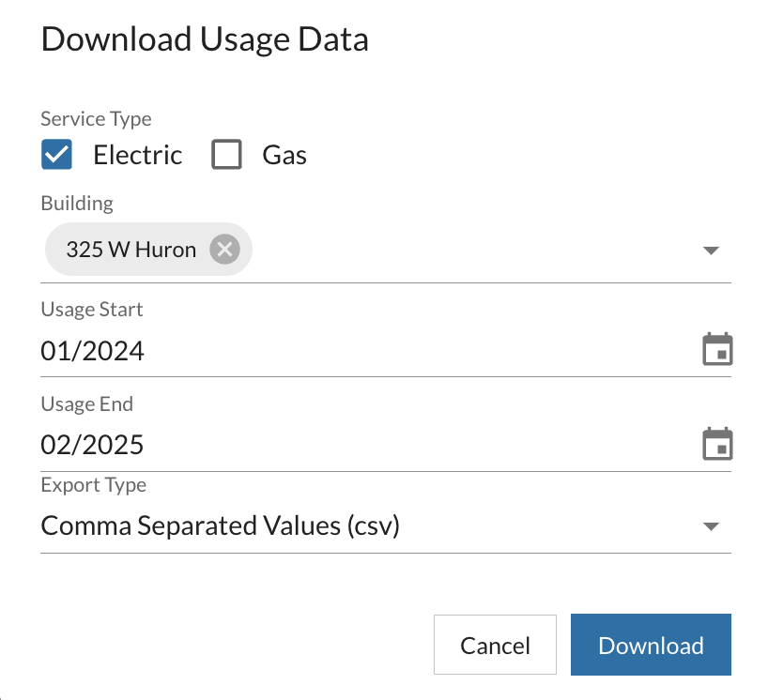Enable the Gas checkbox
The width and height of the screenshot is (768, 700).
(x=227, y=154)
